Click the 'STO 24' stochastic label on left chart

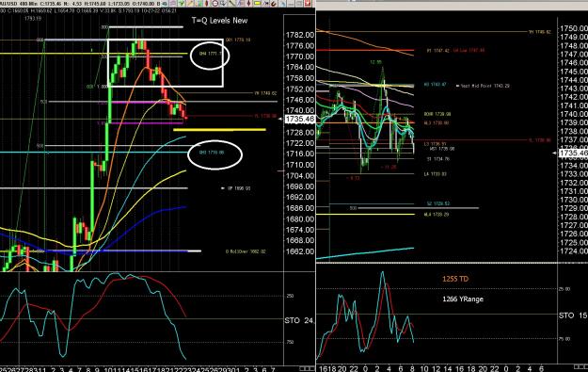(x=299, y=320)
